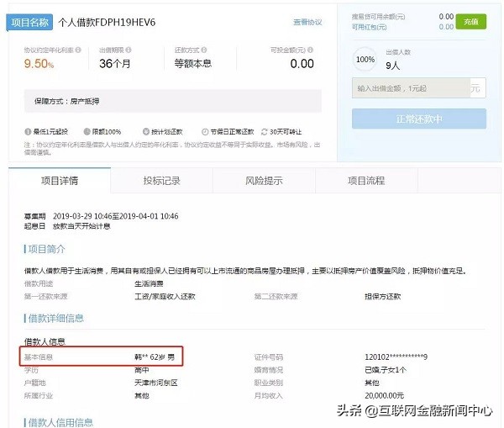Click the 已婚,子女1个 marital status value
Viewport: 504px width, 428px height.
[386, 370]
